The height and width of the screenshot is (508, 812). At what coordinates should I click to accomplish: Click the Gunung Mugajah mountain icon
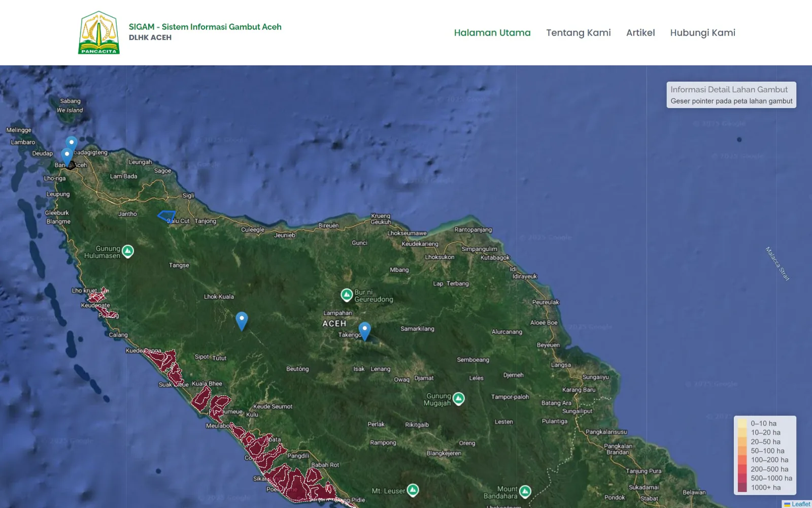(x=458, y=398)
